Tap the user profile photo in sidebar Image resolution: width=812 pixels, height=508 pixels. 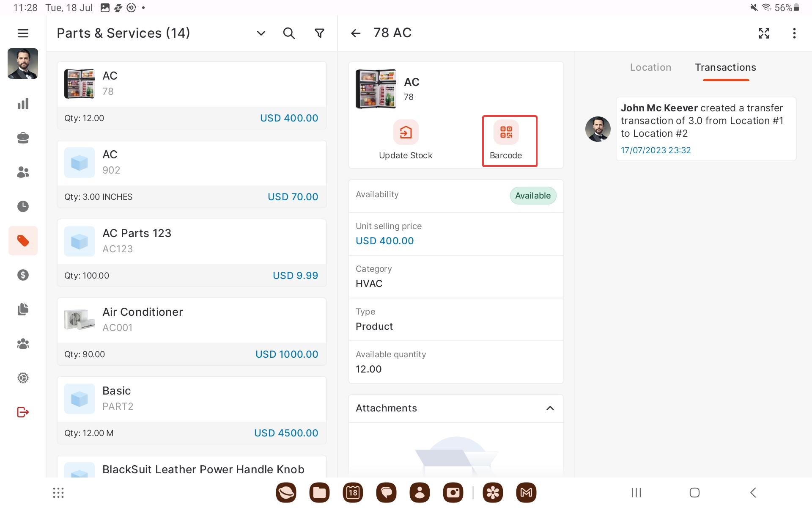23,63
